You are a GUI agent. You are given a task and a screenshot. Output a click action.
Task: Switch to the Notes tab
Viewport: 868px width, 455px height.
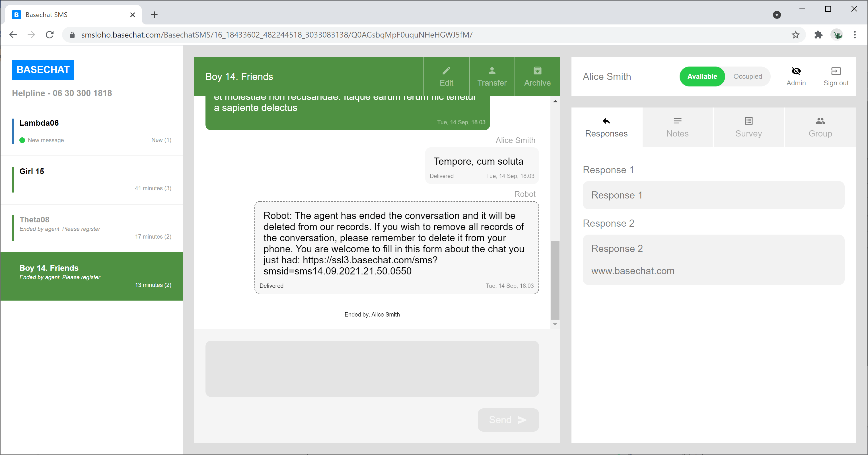[677, 127]
